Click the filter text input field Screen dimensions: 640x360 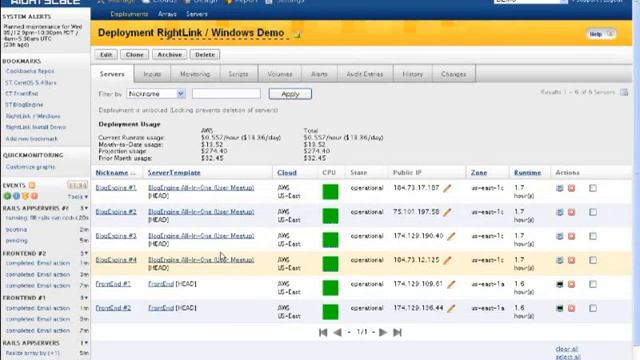coord(226,94)
